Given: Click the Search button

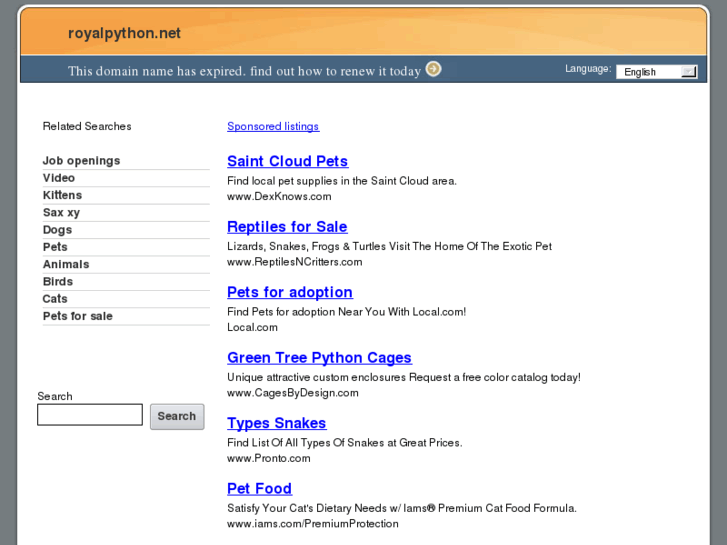Looking at the screenshot, I should coord(177,416).
